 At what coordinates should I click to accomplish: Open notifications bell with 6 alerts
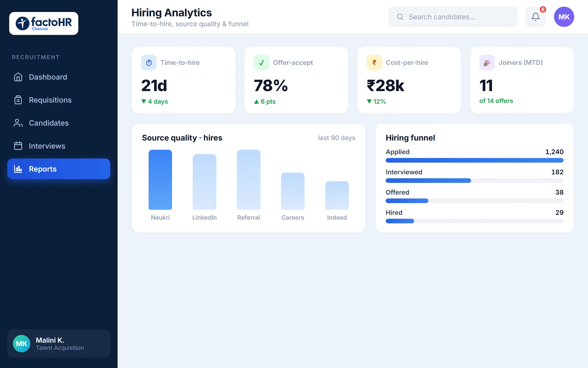536,17
